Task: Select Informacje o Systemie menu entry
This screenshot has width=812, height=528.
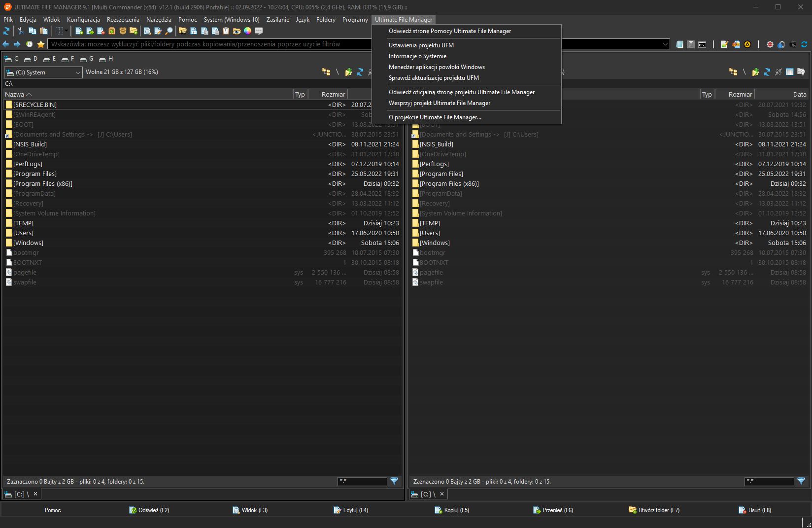Action: pos(467,56)
